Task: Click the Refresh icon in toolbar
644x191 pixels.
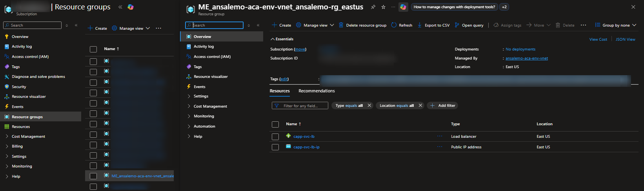Action: 394,25
